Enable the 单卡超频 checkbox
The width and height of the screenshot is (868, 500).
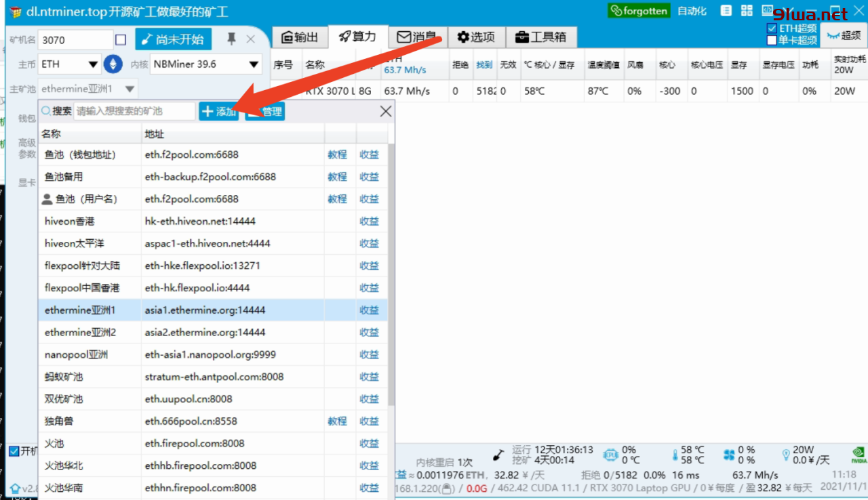tap(772, 40)
